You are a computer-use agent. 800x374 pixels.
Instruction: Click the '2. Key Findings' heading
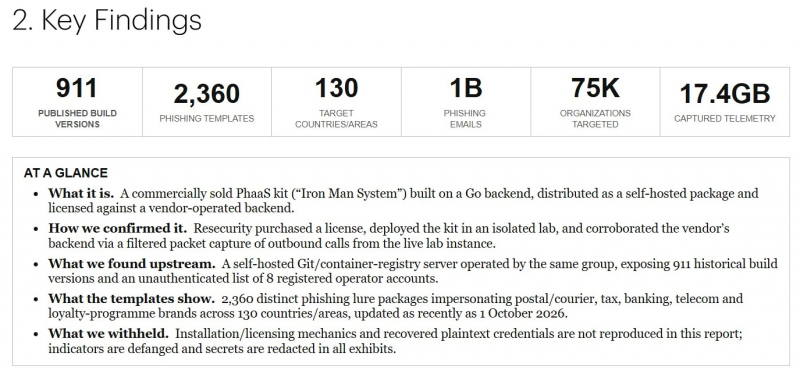107,21
